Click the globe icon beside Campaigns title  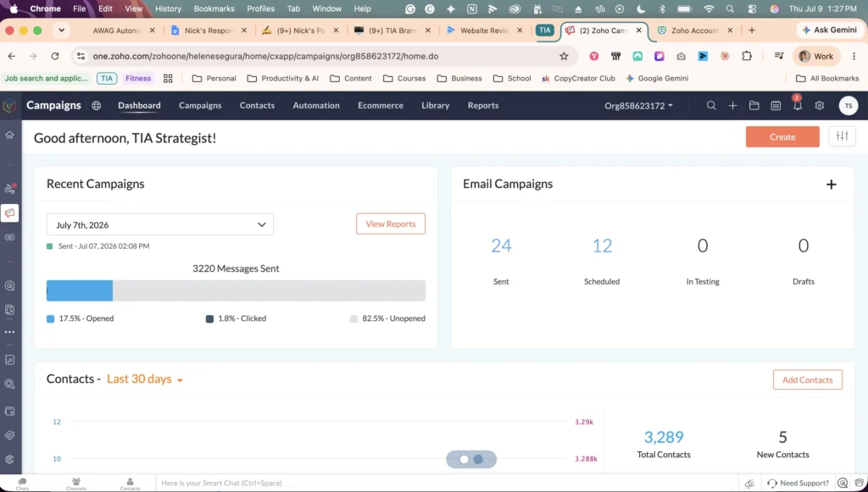click(x=97, y=106)
